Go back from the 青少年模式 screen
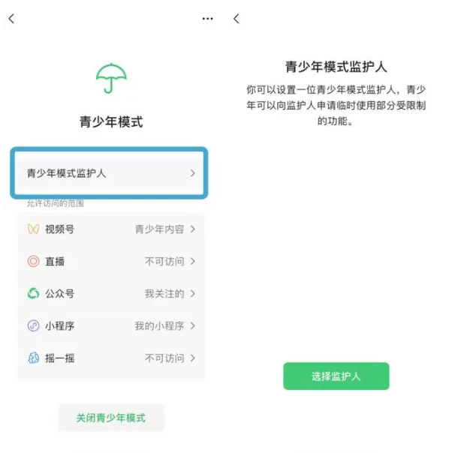This screenshot has width=476, height=453. [11, 19]
